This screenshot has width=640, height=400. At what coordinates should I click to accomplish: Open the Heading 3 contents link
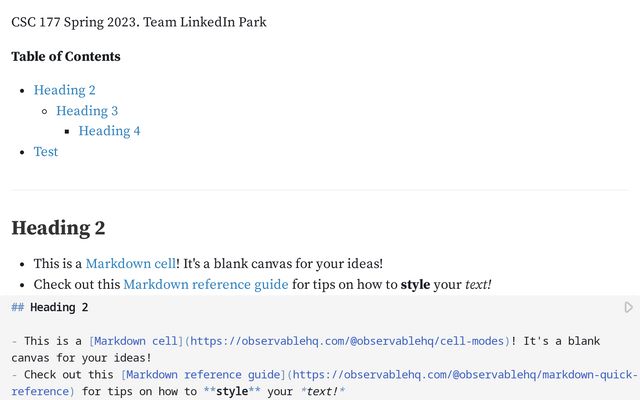click(87, 111)
